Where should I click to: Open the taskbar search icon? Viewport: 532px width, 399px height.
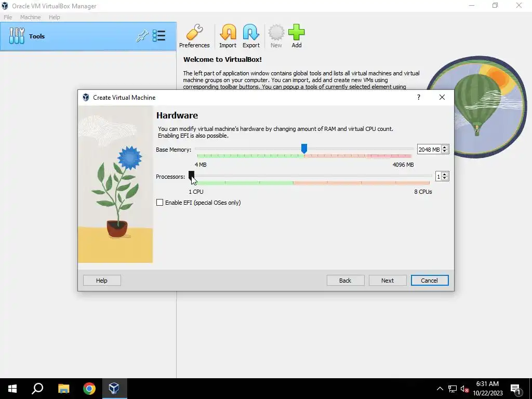37,389
